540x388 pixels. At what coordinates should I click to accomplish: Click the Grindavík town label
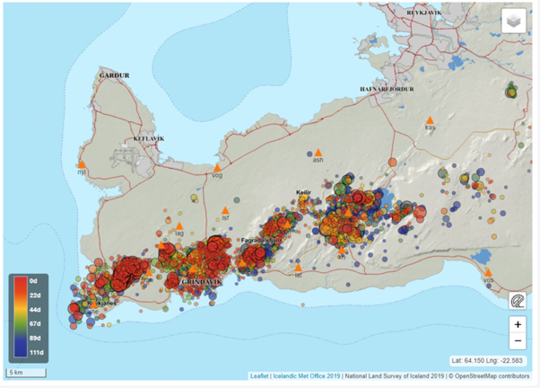click(201, 282)
